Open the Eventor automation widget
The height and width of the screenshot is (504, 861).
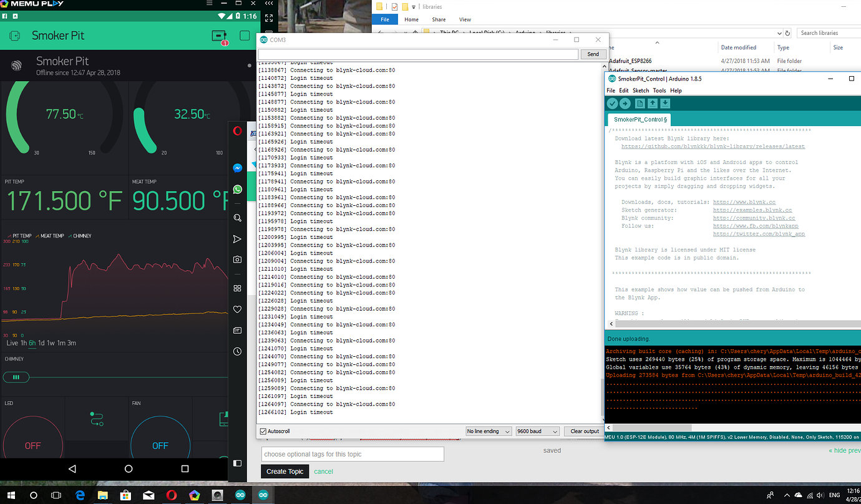tap(97, 419)
